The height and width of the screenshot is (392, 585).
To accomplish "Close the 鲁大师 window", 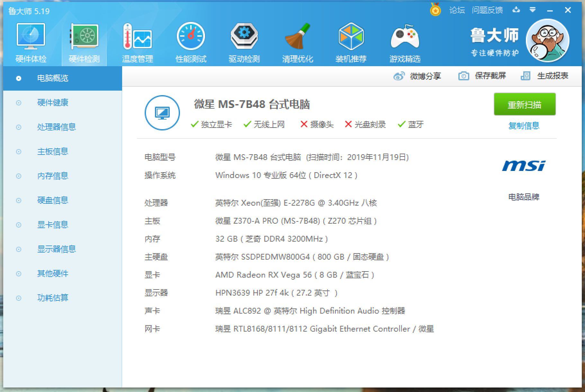I will coord(568,10).
